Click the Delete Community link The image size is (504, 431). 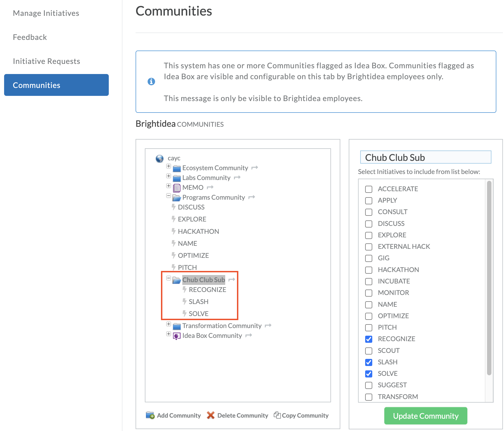pyautogui.click(x=243, y=415)
